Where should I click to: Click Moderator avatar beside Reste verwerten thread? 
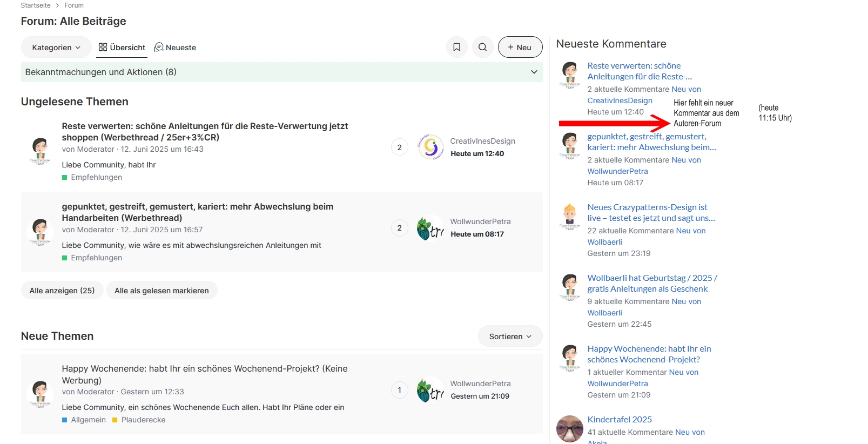[x=40, y=151]
